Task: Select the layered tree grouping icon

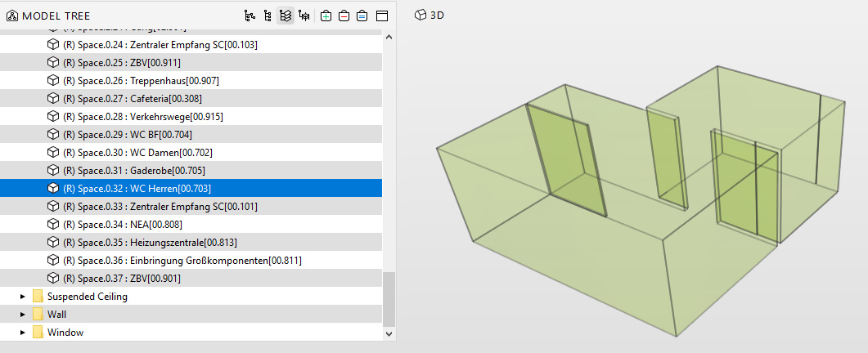Action: tap(286, 16)
